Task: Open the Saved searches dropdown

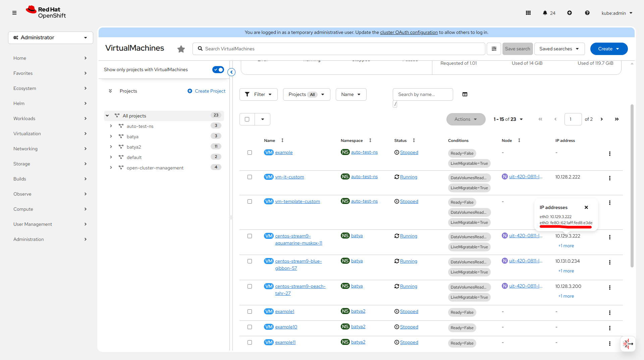Action: (x=559, y=49)
